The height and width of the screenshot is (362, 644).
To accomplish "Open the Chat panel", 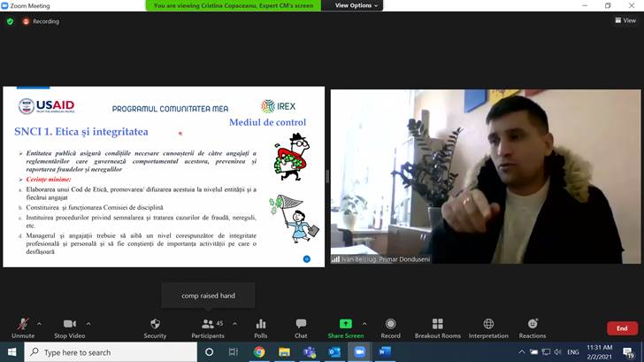I will pos(301,325).
